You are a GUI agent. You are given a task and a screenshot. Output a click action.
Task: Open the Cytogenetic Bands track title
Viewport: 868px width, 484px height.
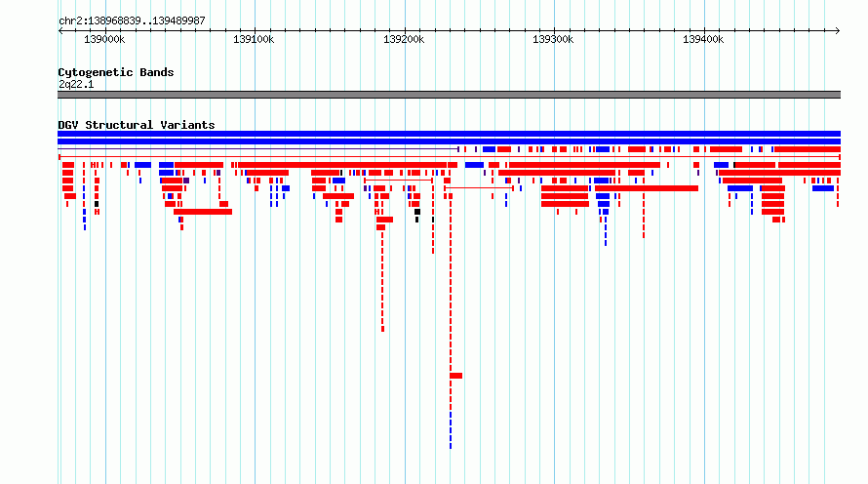116,72
